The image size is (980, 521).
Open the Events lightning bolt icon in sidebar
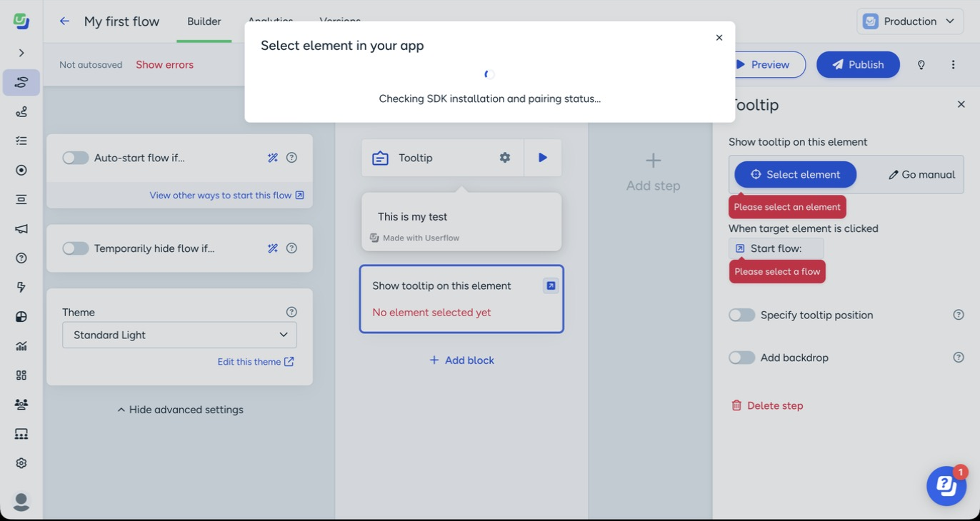[x=21, y=287]
